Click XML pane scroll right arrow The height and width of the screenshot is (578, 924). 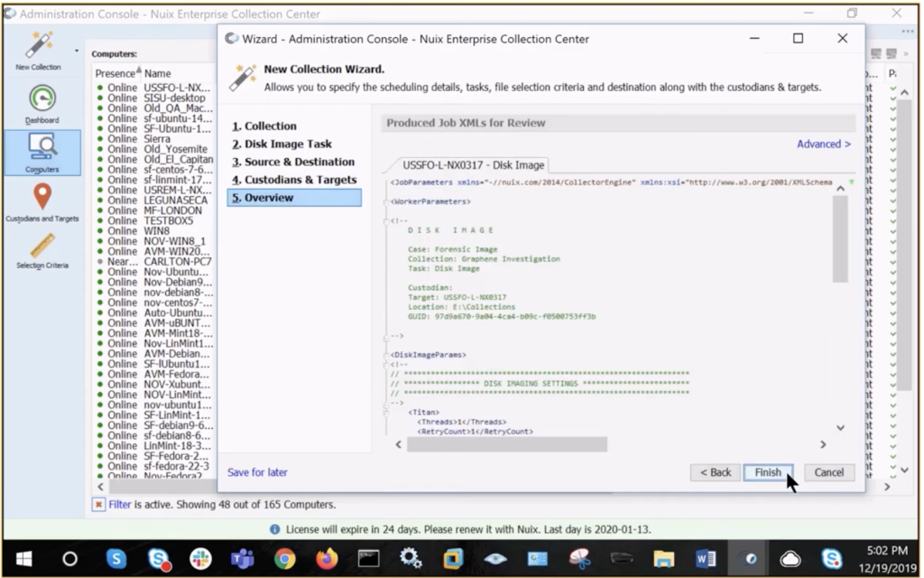pos(823,444)
